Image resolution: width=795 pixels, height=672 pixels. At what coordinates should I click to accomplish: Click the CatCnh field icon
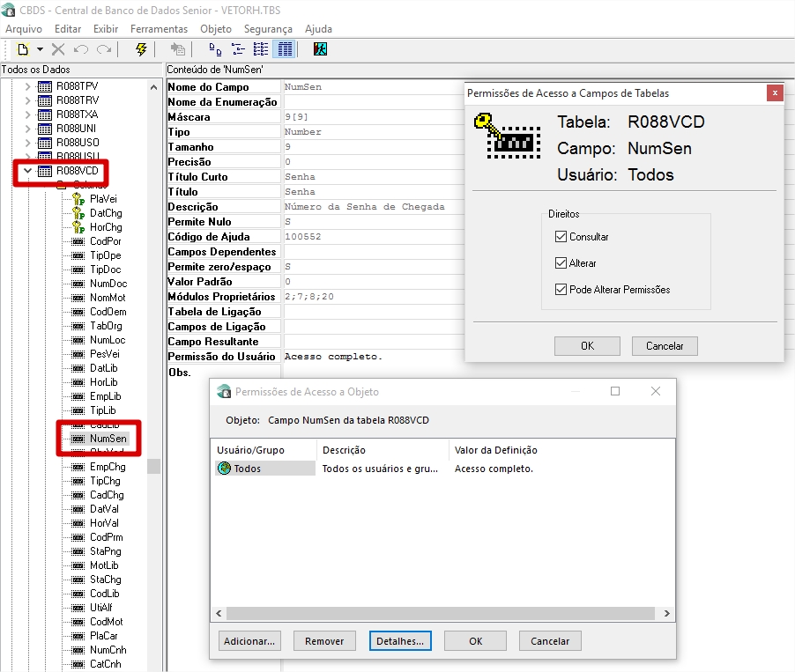pyautogui.click(x=78, y=664)
